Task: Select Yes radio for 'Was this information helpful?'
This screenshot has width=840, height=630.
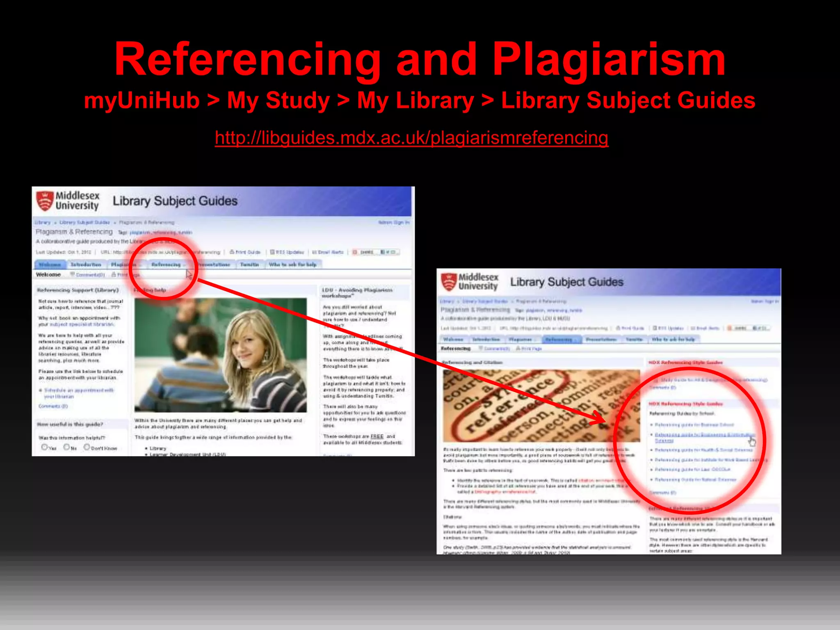Action: pyautogui.click(x=44, y=447)
